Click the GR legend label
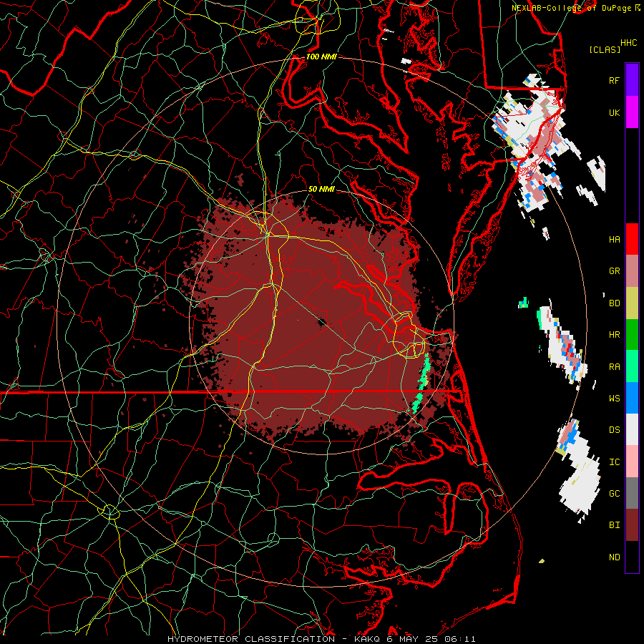The height and width of the screenshot is (644, 644). pos(614,271)
